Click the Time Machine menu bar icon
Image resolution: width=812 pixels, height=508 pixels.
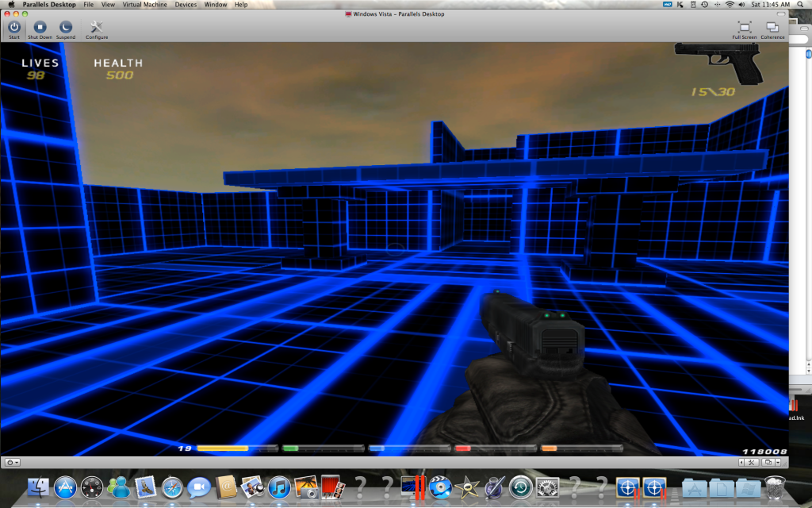coord(705,4)
